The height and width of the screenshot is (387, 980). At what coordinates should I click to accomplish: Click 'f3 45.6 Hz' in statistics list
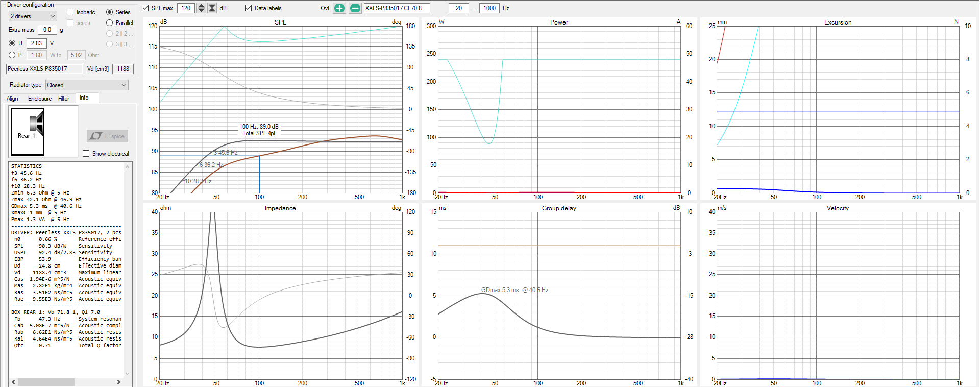click(27, 173)
